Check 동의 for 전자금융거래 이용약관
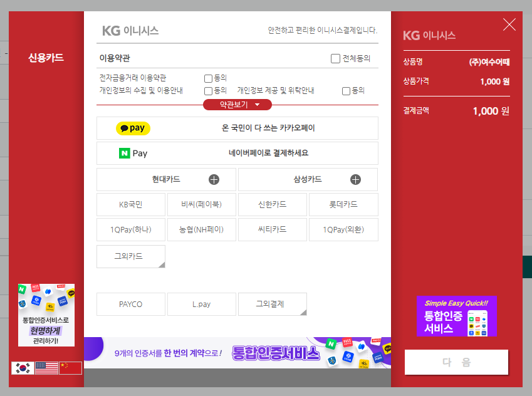Viewport: 532px width, 396px height. point(208,78)
